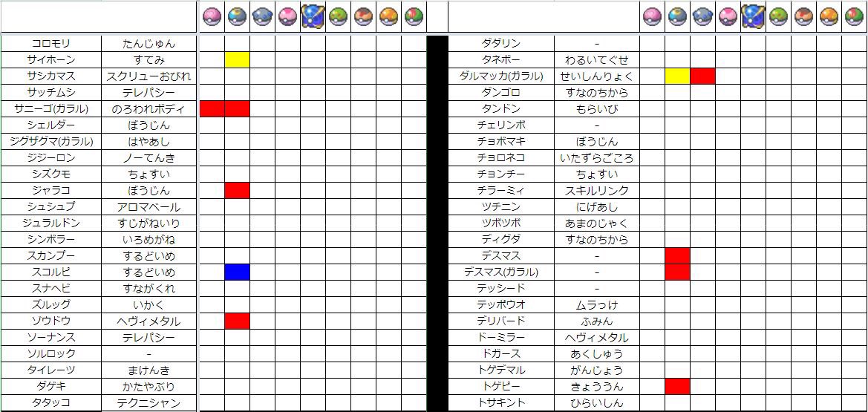Click the orange Fast Ball icon above the コロモリ table
Screen dimensions: 868x412
tap(388, 17)
